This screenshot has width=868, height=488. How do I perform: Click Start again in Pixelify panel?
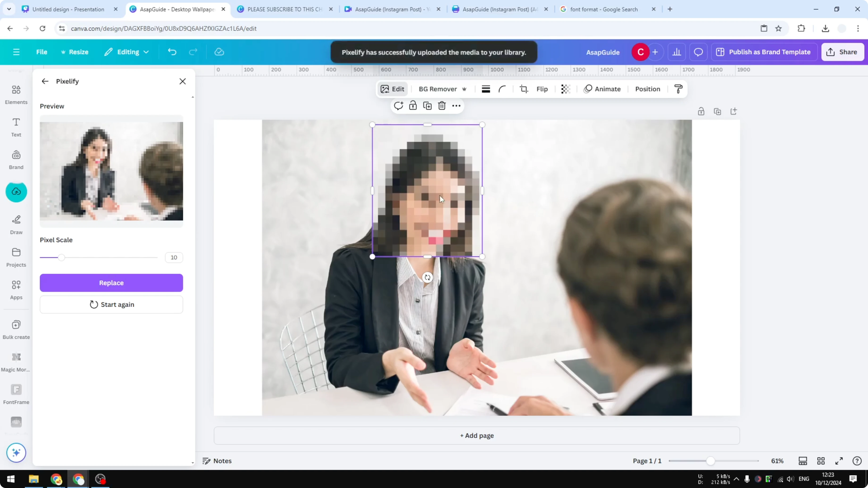click(111, 304)
